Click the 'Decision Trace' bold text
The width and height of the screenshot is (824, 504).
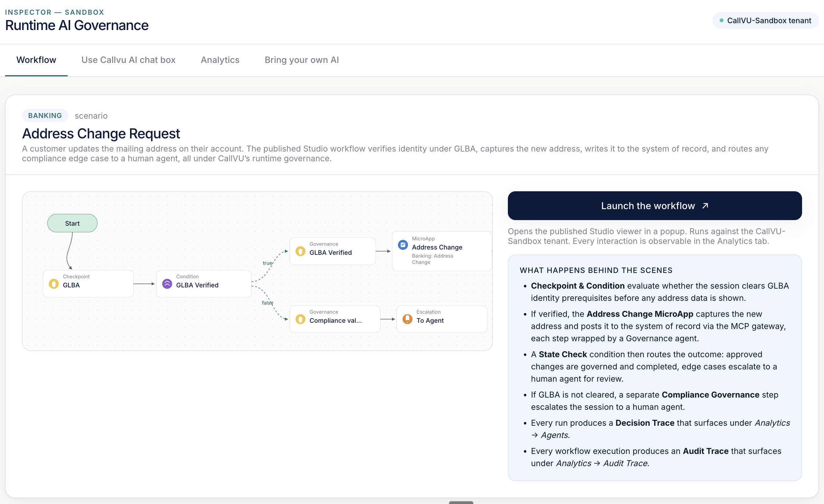(x=645, y=423)
